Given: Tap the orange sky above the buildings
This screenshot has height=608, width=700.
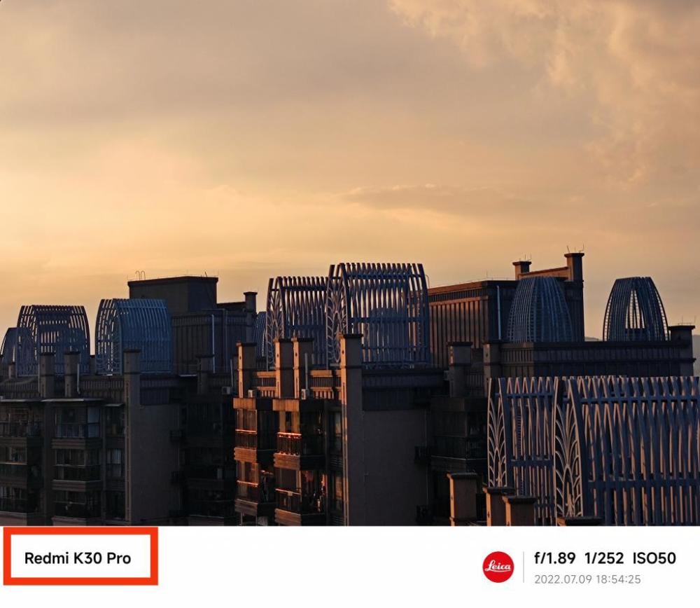Looking at the screenshot, I should coord(268,156).
